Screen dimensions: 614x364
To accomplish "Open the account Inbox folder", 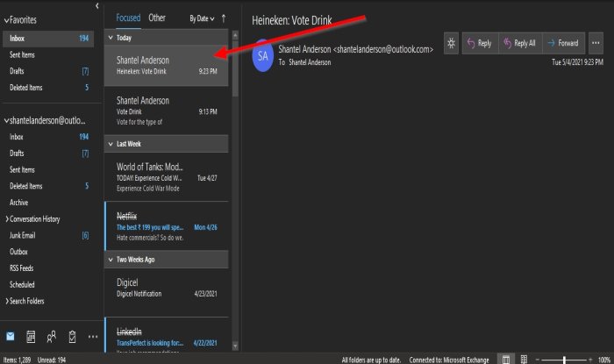I will (x=48, y=137).
